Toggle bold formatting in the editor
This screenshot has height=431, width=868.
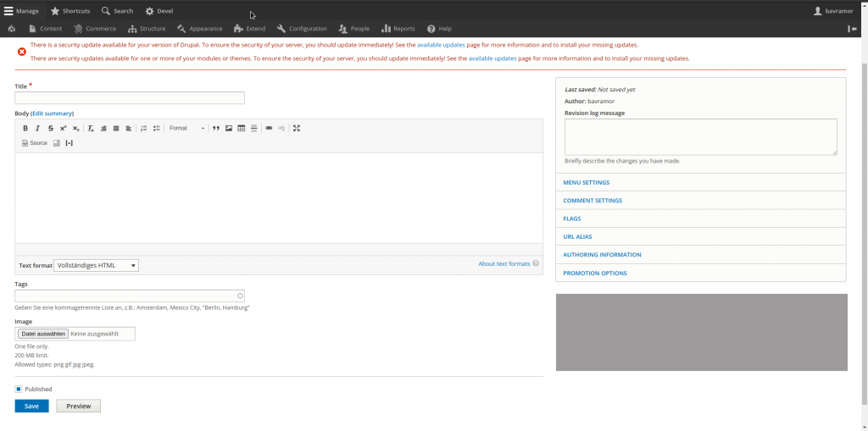pos(25,129)
